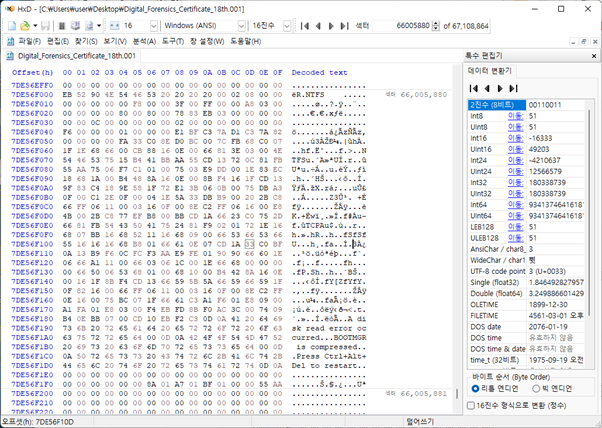The width and height of the screenshot is (602, 428).
Task: Click the offset 7DE56F000 row label
Action: pos(32,94)
